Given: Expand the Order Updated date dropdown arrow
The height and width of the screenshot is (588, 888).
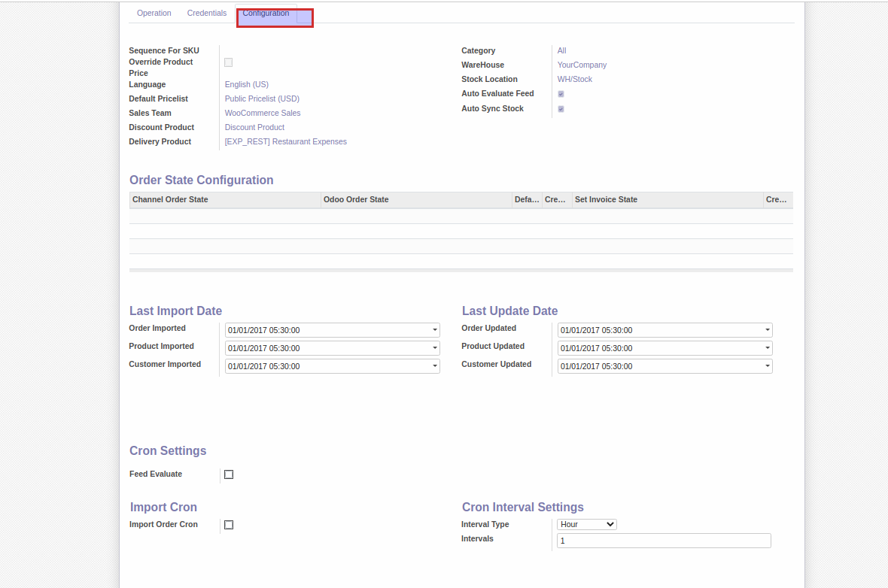Looking at the screenshot, I should point(768,330).
